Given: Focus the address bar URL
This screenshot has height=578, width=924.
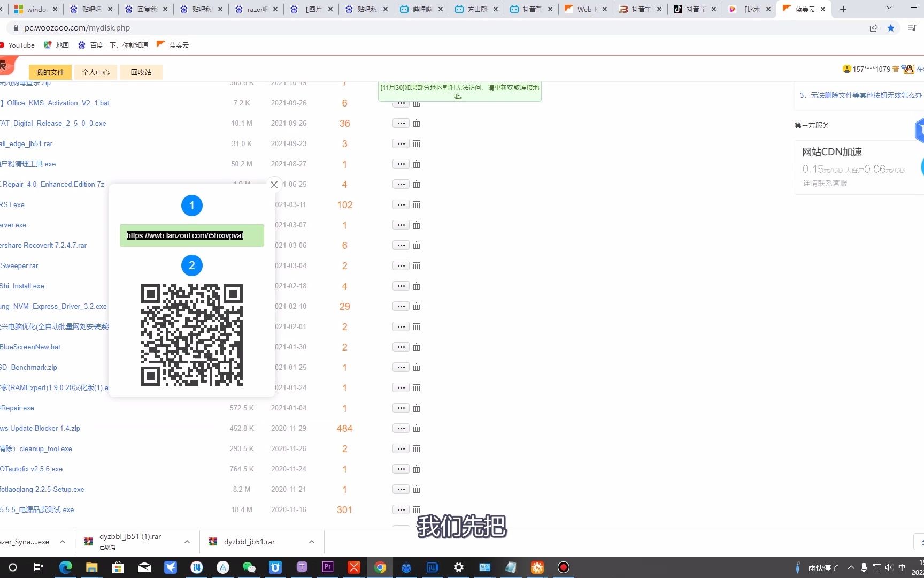Looking at the screenshot, I should coord(77,28).
